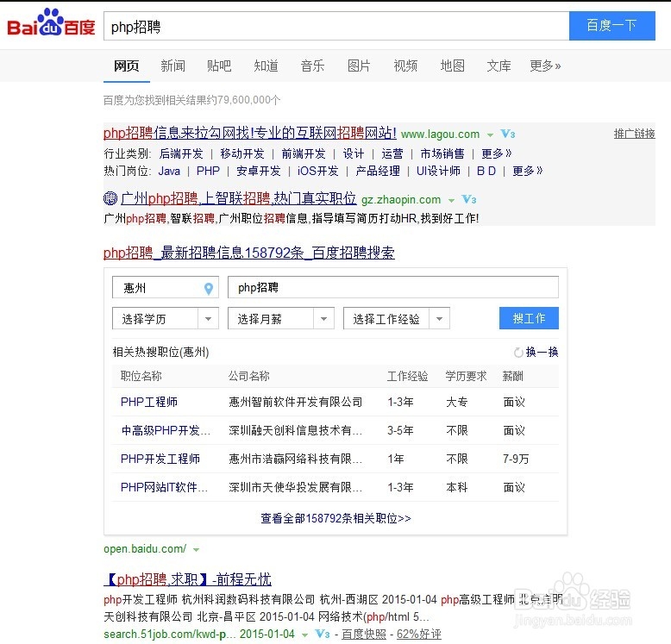Click the main search box containing php招聘
This screenshot has width=671, height=644.
(x=336, y=26)
